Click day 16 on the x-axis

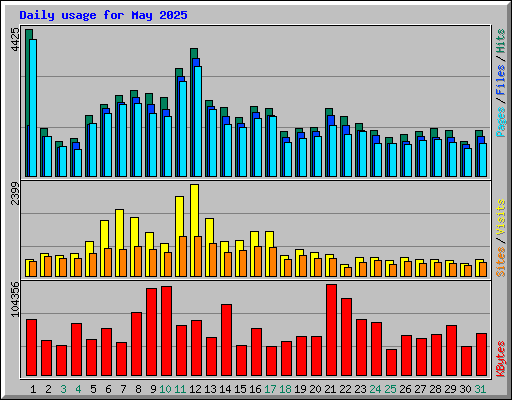coord(255,389)
